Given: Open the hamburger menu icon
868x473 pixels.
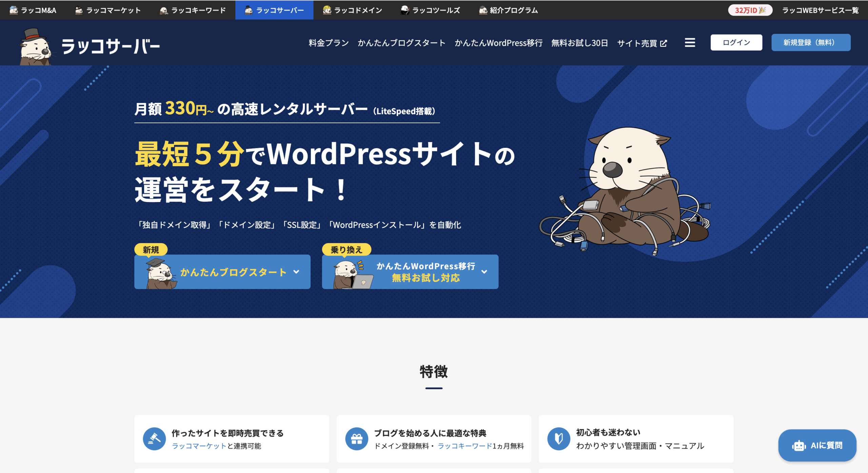Looking at the screenshot, I should click(690, 43).
